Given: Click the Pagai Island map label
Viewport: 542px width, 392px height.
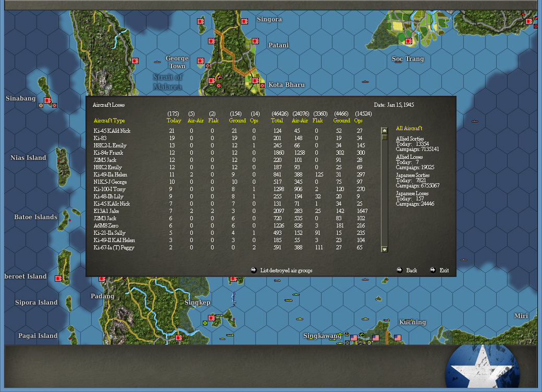Looking at the screenshot, I should pos(38,335).
